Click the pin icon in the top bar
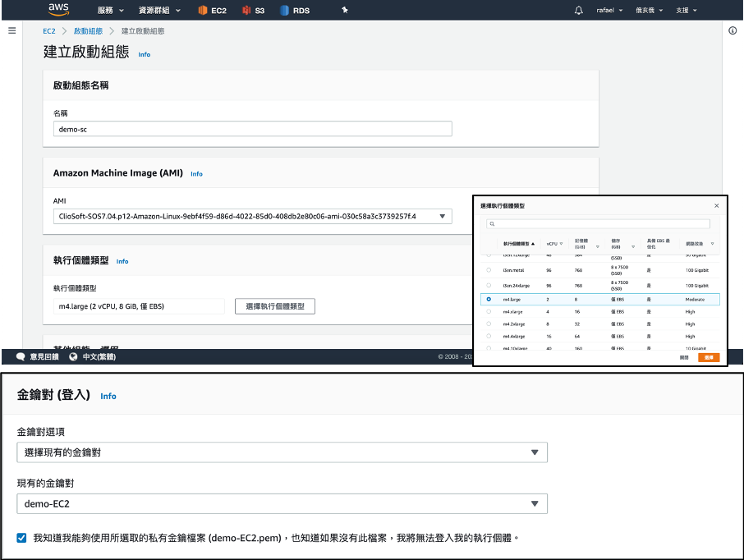 (x=345, y=10)
